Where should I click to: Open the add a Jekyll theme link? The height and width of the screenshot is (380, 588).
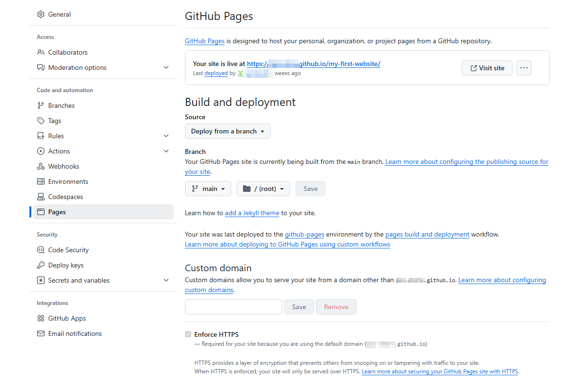[x=252, y=213]
